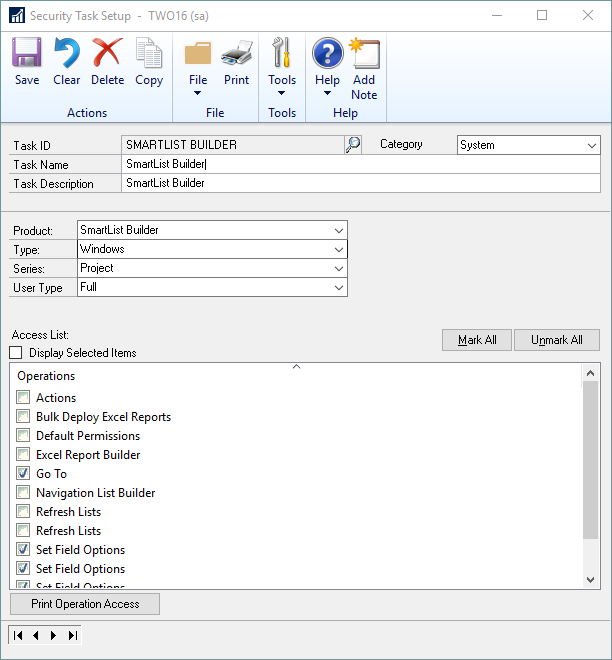Click the Copy documents icon
The width and height of the screenshot is (612, 660).
tap(149, 53)
